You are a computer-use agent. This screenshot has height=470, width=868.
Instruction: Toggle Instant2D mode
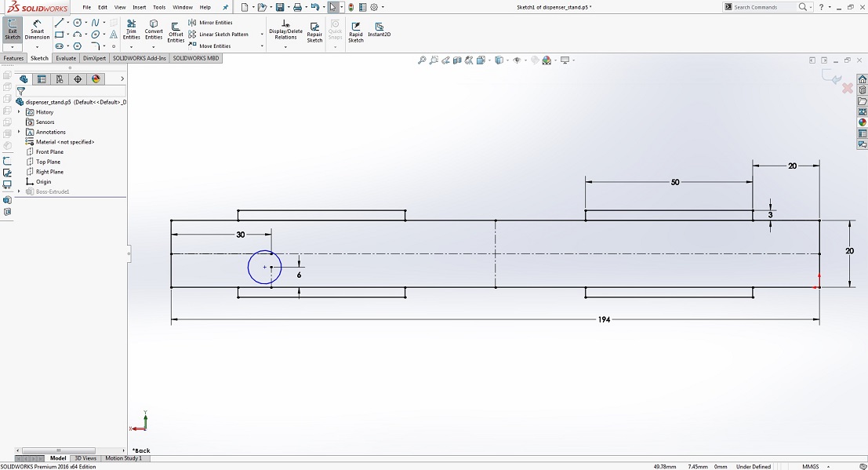click(380, 29)
